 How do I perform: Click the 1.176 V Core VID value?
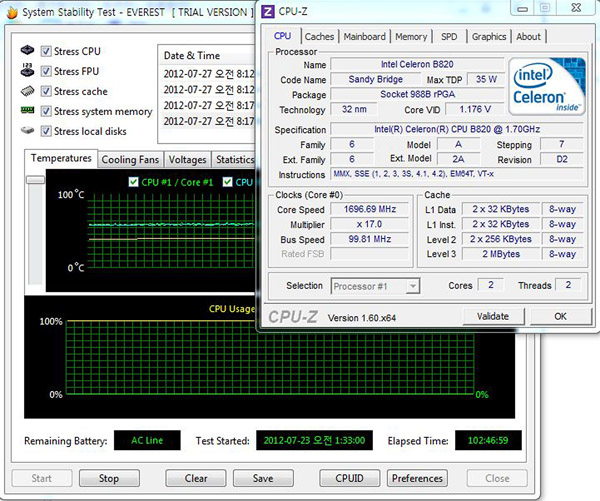click(475, 109)
